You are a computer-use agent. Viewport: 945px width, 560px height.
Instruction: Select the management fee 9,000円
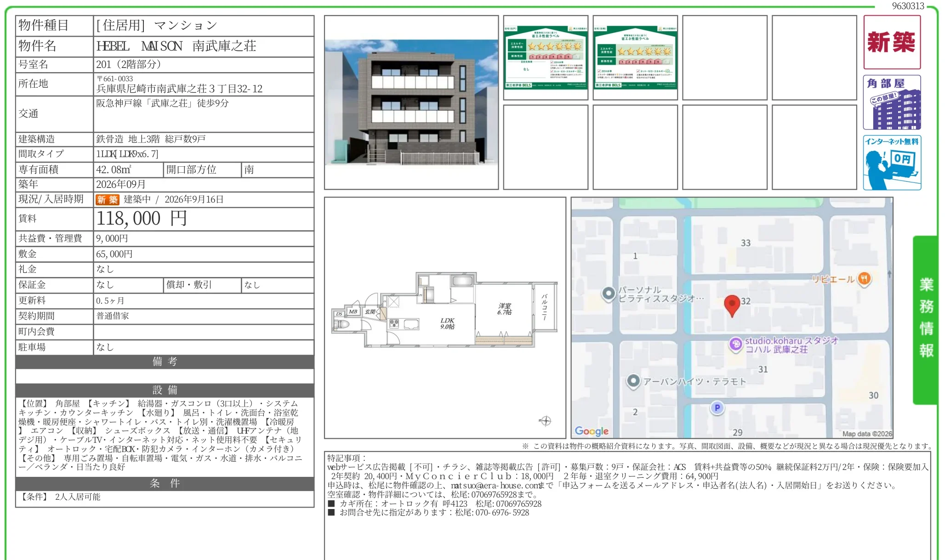[x=112, y=238]
